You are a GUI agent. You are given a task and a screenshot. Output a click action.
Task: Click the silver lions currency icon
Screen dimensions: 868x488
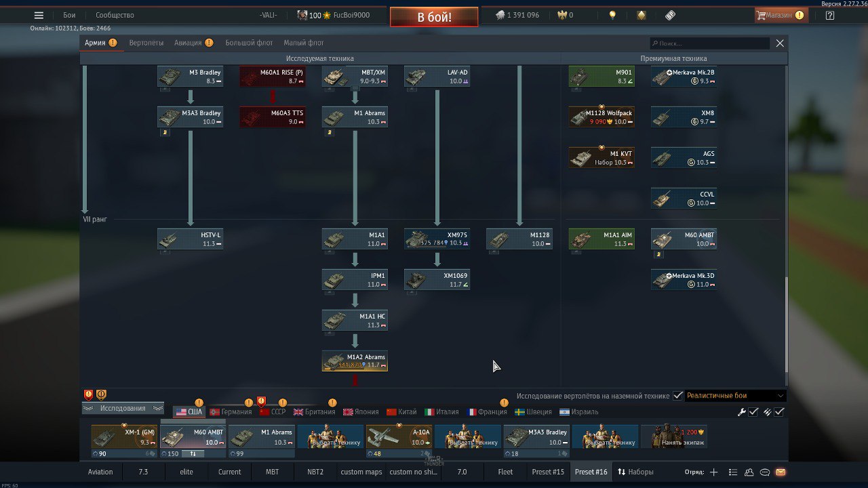tap(500, 15)
